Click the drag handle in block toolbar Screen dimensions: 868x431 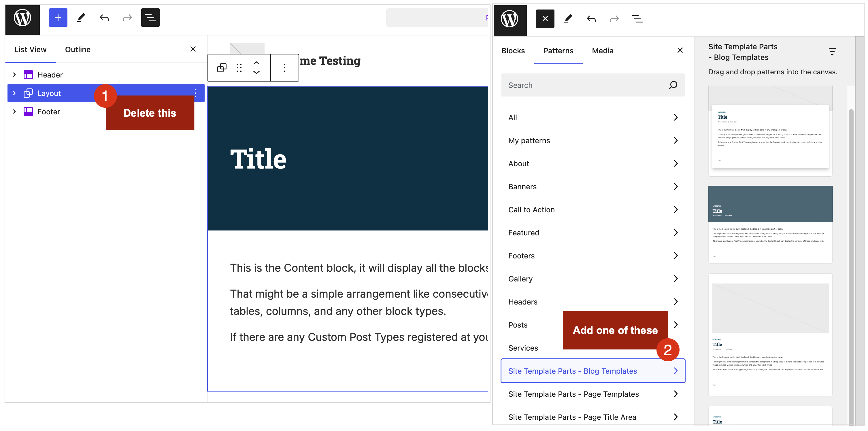(x=239, y=68)
